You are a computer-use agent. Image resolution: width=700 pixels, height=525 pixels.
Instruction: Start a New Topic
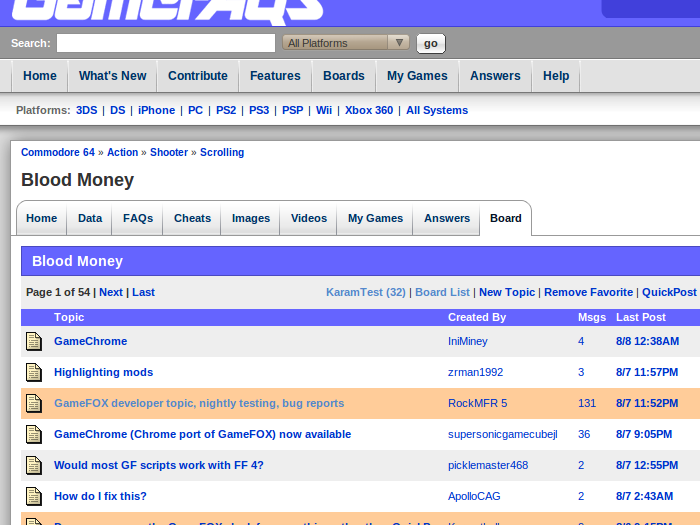[507, 292]
